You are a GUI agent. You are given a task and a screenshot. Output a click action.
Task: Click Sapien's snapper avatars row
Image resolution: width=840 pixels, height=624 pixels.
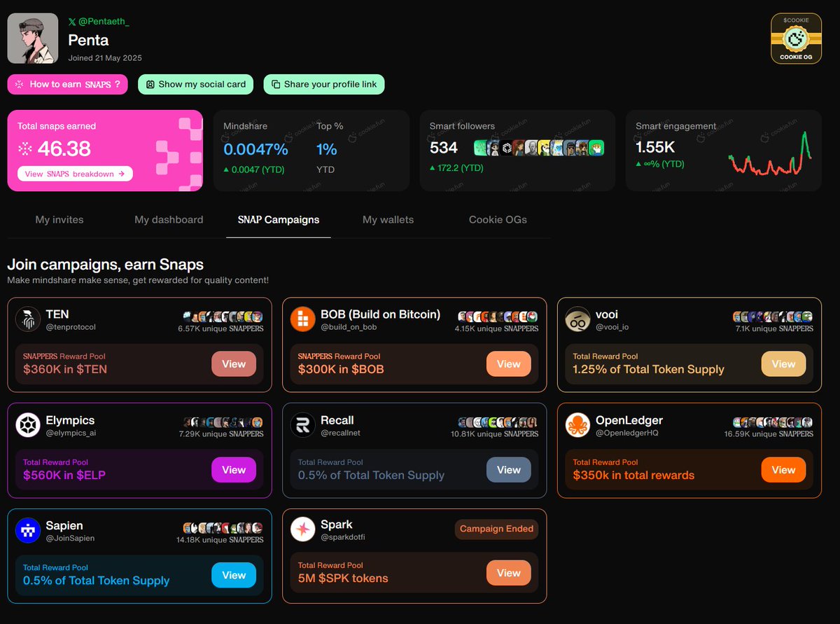(223, 527)
